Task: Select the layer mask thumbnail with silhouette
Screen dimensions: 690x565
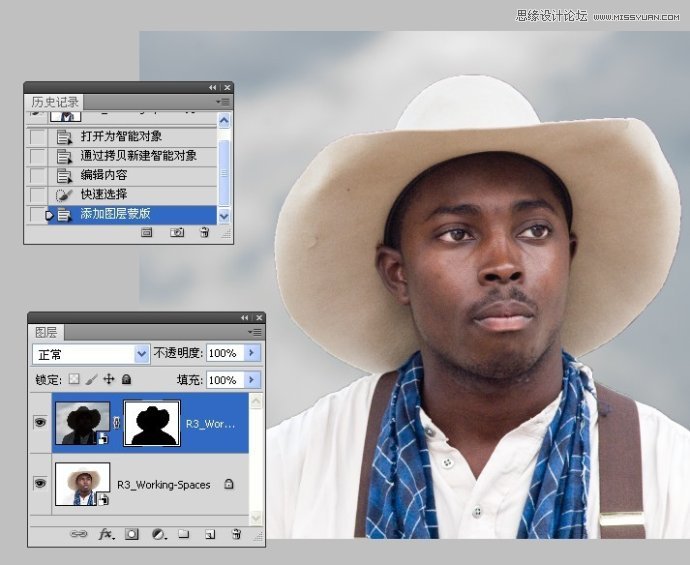Action: tap(152, 423)
